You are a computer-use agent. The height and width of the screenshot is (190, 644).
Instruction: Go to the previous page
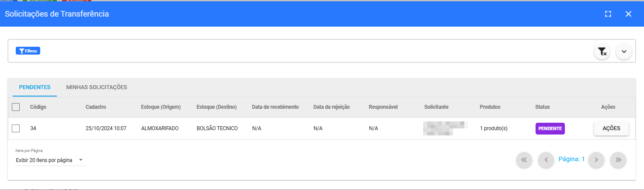[546, 160]
